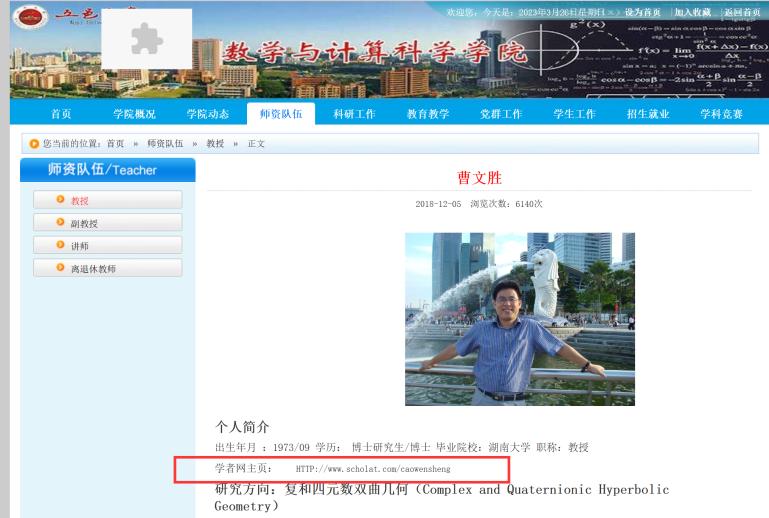
Task: Click the missing plugin puzzle icon
Action: click(146, 39)
